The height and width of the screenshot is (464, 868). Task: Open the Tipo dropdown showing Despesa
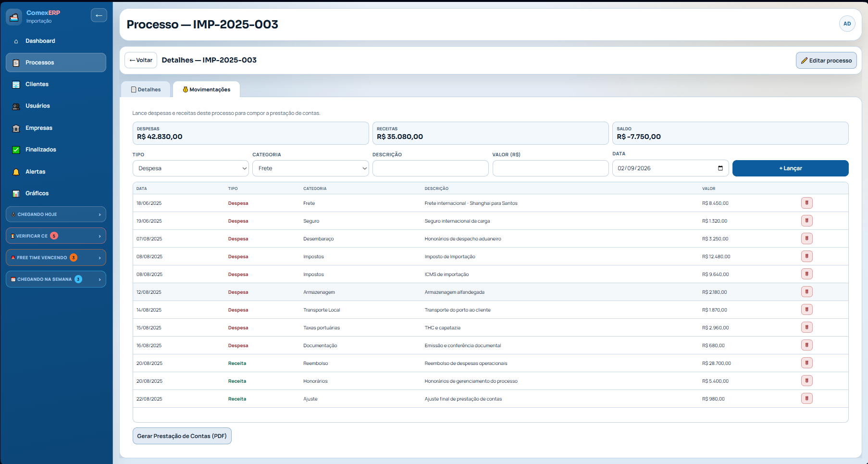(x=191, y=168)
